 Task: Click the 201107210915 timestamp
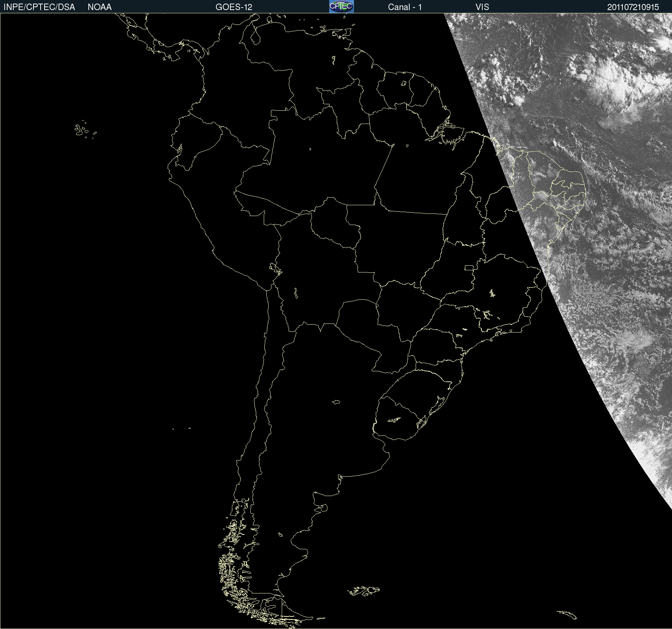(x=633, y=7)
